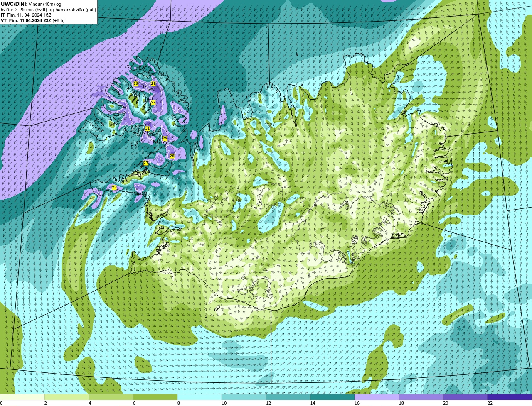Viewport: 532px width, 406px height.
Task: Click the scale value 20 on the color bar
Action: 446,403
